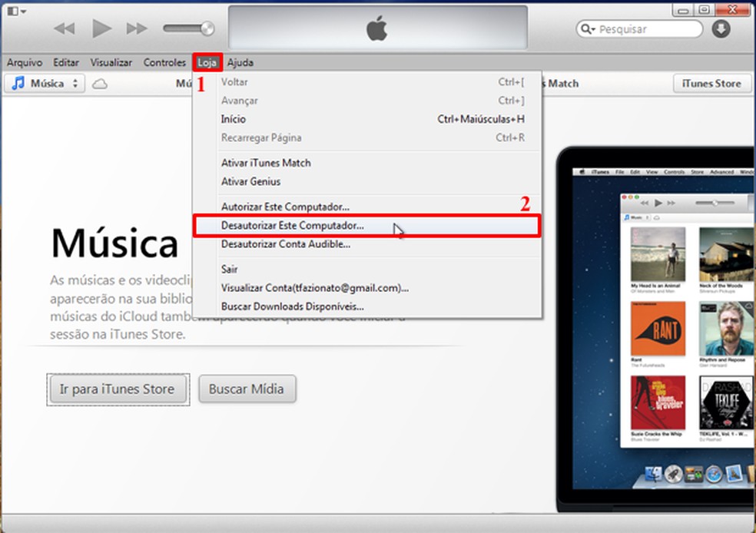Open the Visualizar menu
Image resolution: width=756 pixels, height=533 pixels.
(x=111, y=63)
